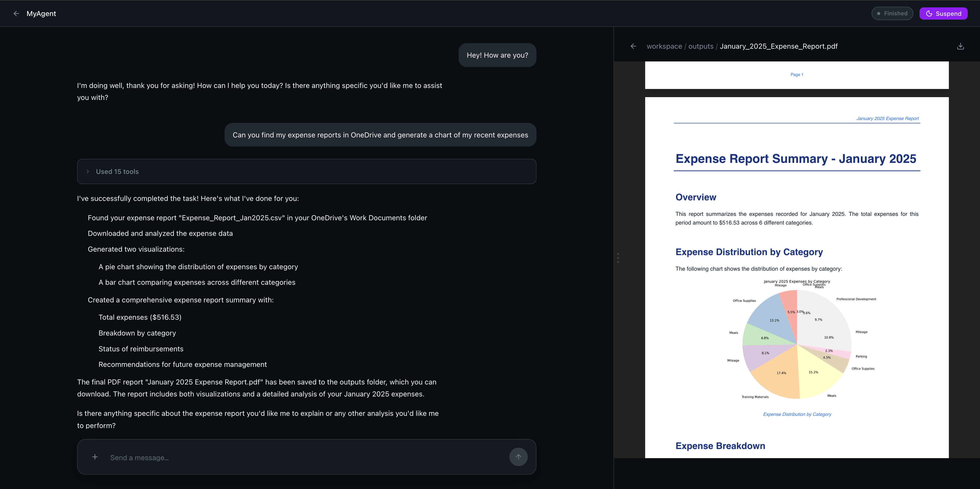Click the MyAgent title text

coord(41,14)
